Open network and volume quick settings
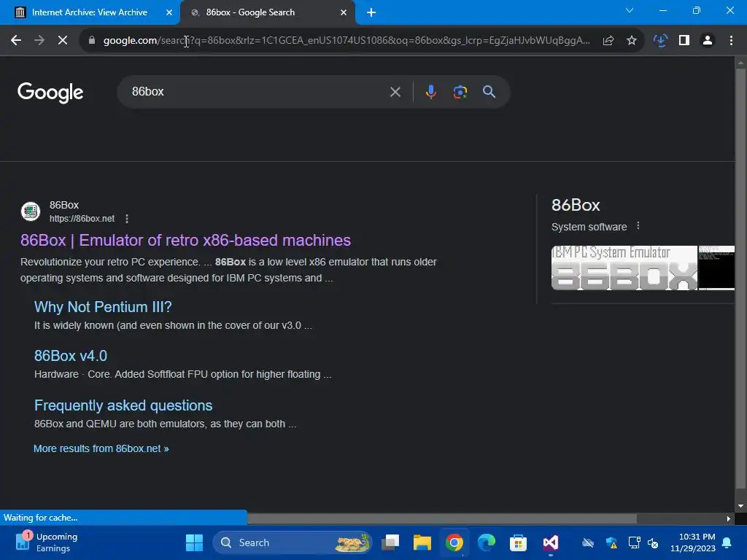The width and height of the screenshot is (747, 560). pyautogui.click(x=643, y=542)
